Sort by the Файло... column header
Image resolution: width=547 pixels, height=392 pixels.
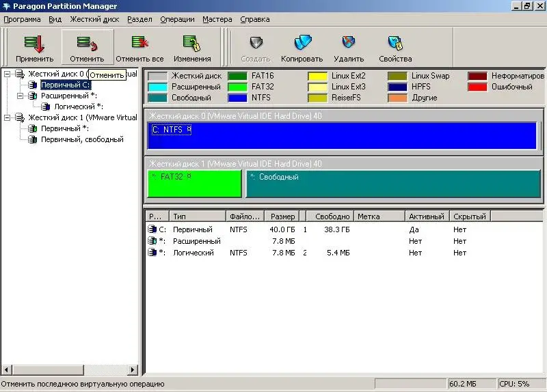pos(245,216)
